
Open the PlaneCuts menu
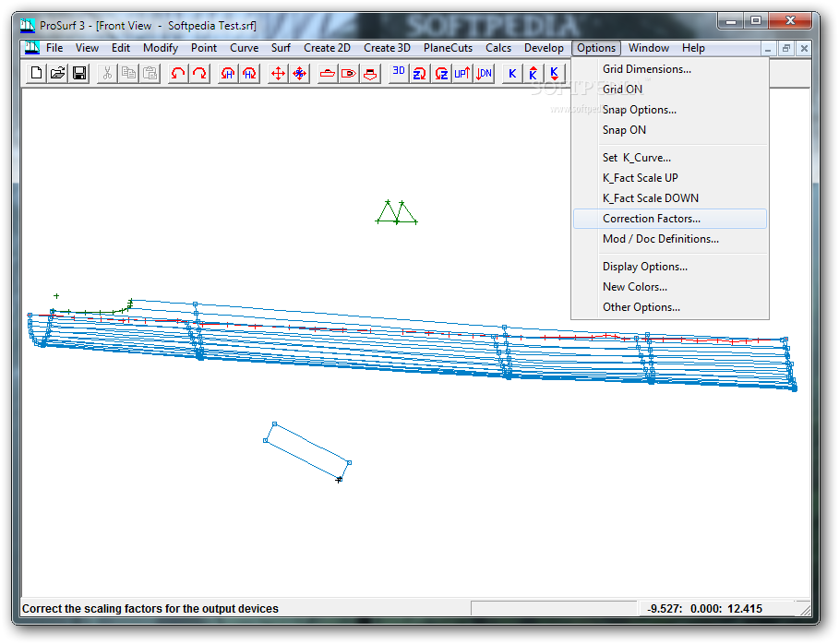pos(448,48)
